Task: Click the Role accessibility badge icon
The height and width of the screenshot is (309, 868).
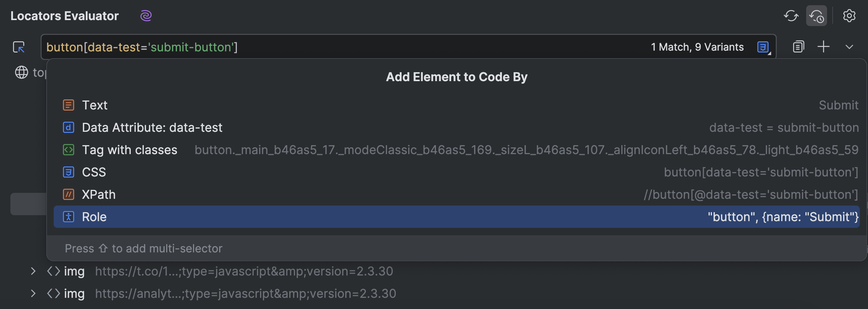Action: point(69,217)
